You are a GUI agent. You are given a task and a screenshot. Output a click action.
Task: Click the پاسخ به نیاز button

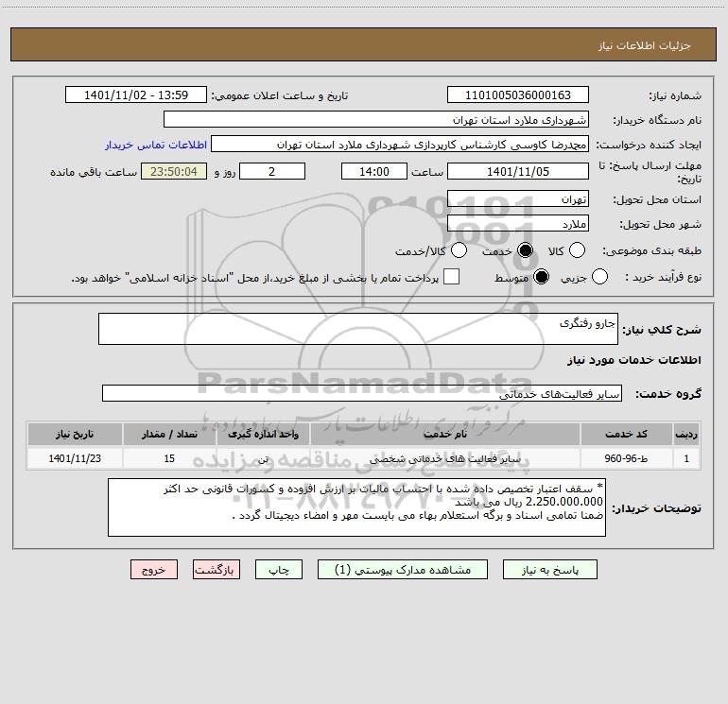pyautogui.click(x=549, y=570)
